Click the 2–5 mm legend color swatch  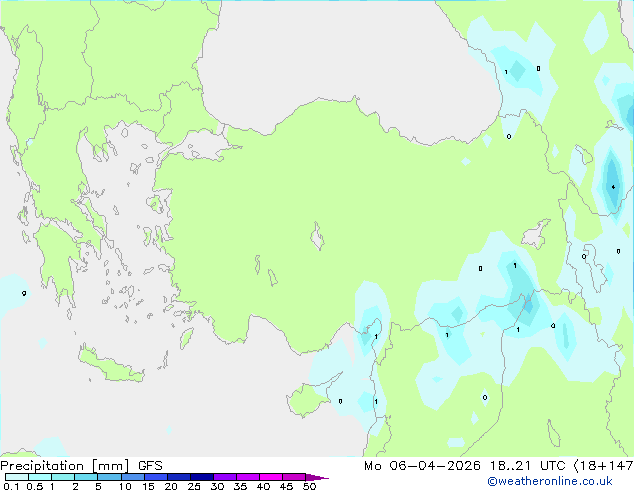point(86,477)
